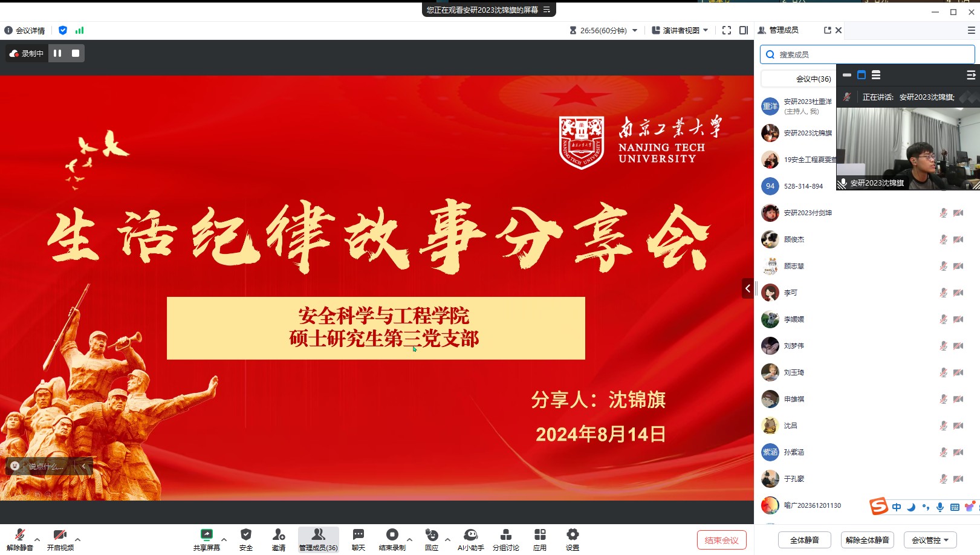Open the AI Assistant (AI小助手) icon
Viewport: 980px width, 555px height.
click(470, 535)
